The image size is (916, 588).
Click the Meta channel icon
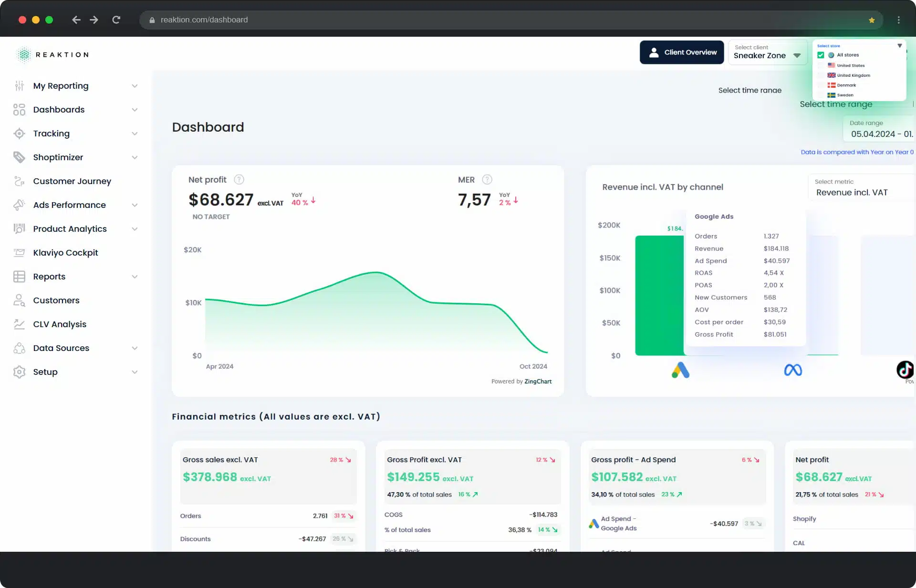point(793,370)
